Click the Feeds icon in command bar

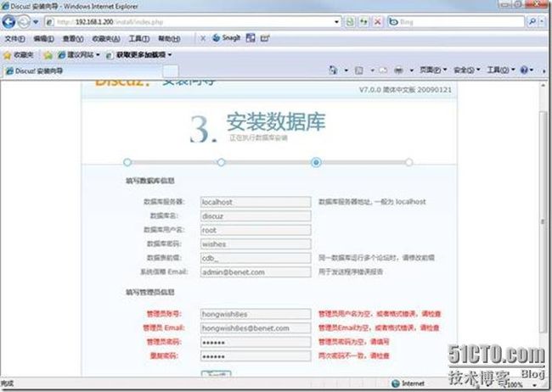point(358,70)
